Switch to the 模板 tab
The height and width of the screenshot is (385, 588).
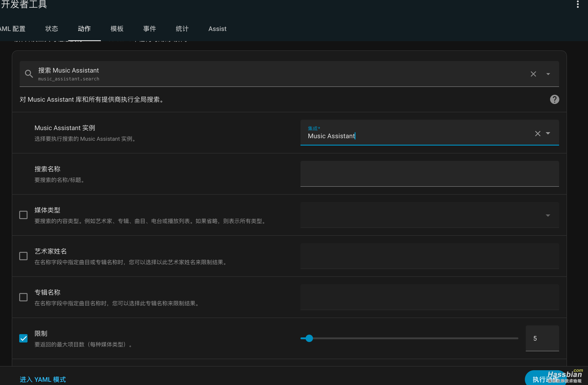[117, 29]
